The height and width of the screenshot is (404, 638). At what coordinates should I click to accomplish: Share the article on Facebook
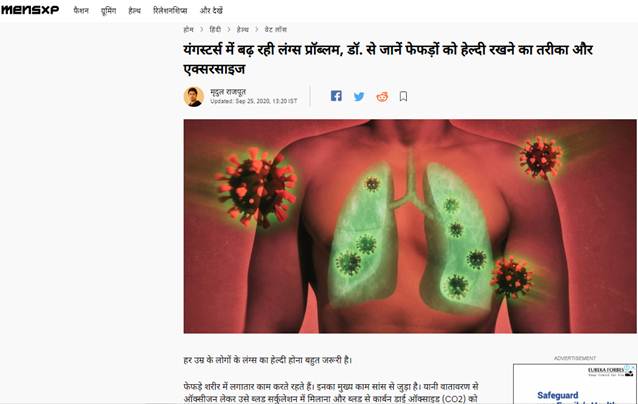336,96
